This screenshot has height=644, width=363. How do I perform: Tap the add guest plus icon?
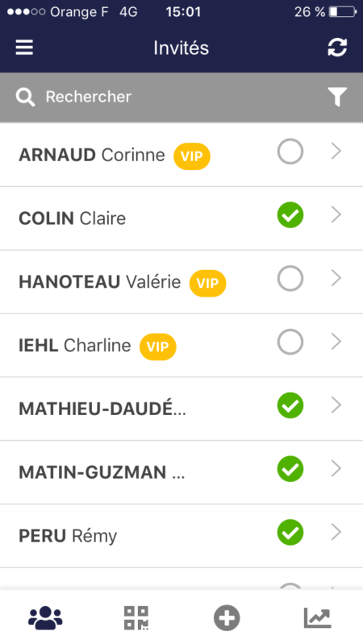tap(227, 617)
